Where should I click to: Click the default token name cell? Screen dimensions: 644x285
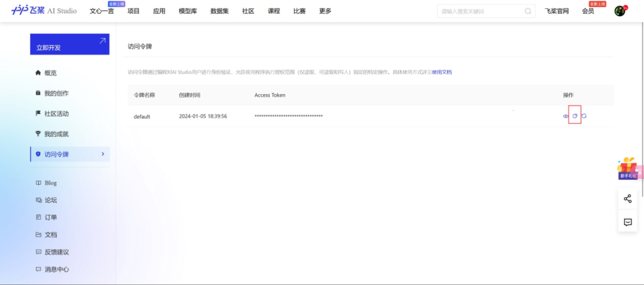click(142, 116)
